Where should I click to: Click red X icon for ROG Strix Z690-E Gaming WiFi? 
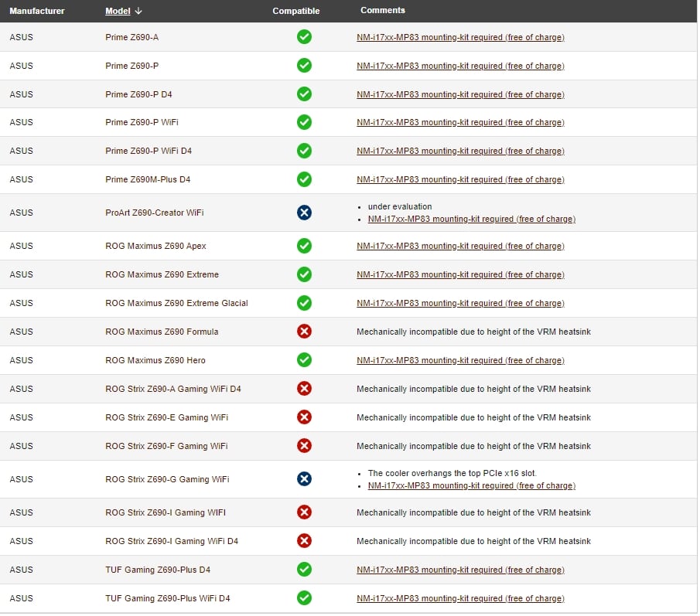[304, 417]
